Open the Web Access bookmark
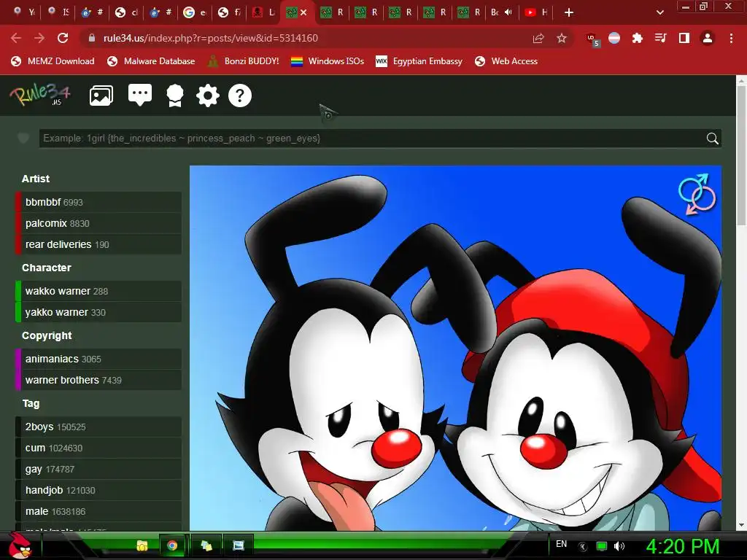747x560 pixels. tap(506, 61)
